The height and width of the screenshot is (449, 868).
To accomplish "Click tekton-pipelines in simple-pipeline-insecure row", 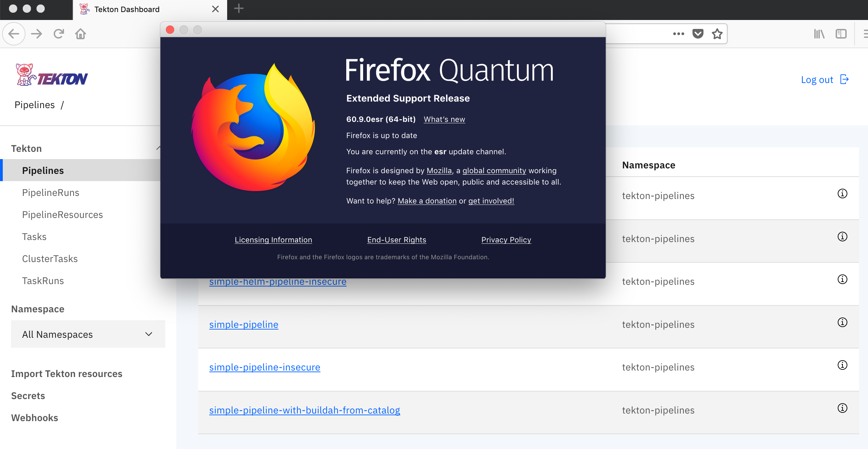I will (x=658, y=367).
